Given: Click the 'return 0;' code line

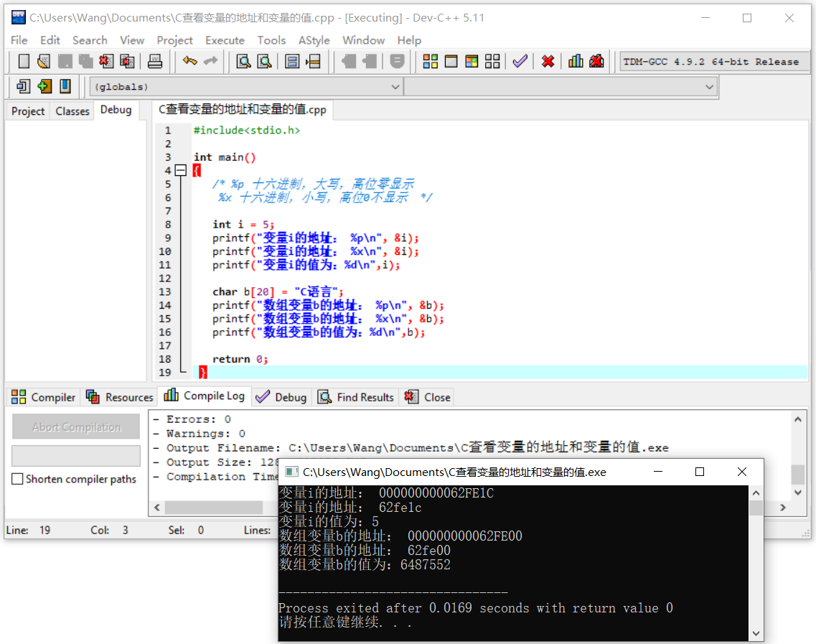Looking at the screenshot, I should click(x=240, y=359).
